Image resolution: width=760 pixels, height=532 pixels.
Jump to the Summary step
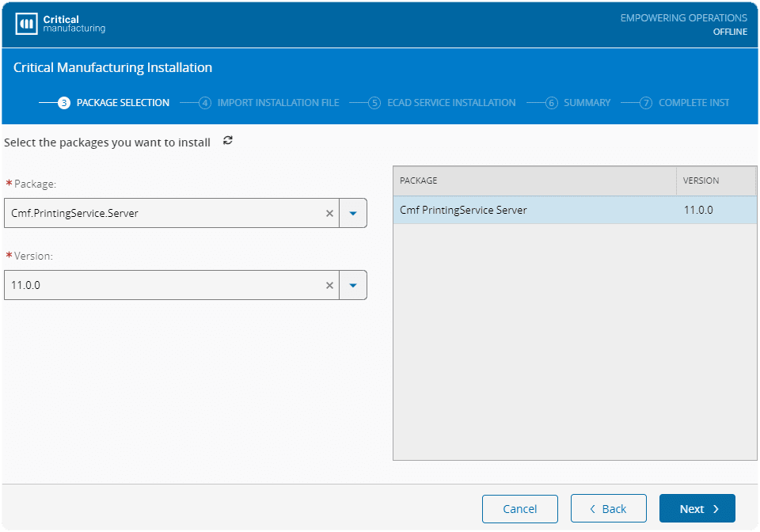tap(587, 103)
